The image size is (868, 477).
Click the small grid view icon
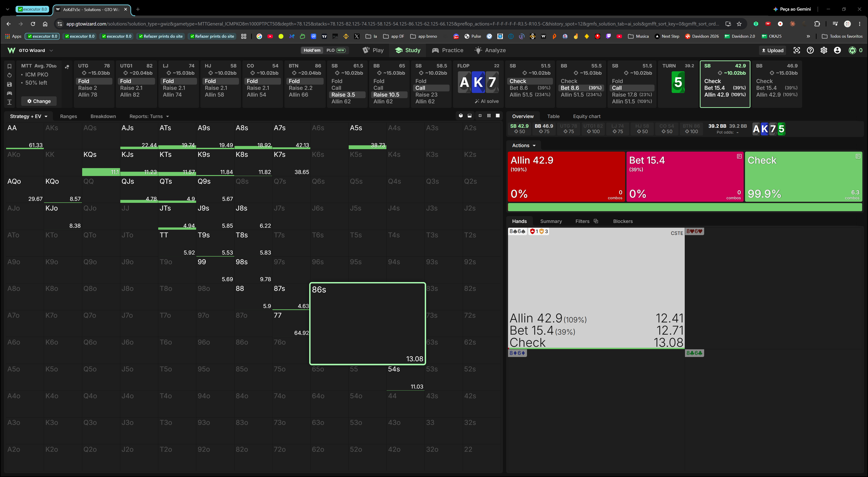pos(489,116)
